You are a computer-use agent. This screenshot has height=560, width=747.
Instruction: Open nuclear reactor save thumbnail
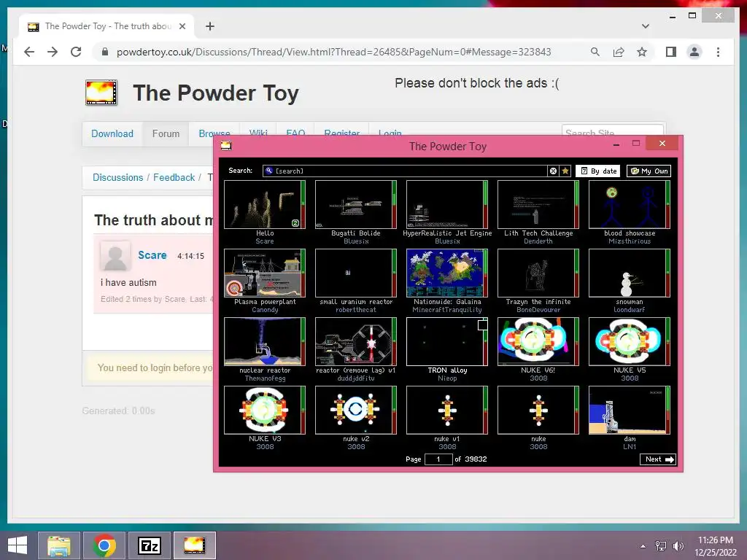point(265,341)
